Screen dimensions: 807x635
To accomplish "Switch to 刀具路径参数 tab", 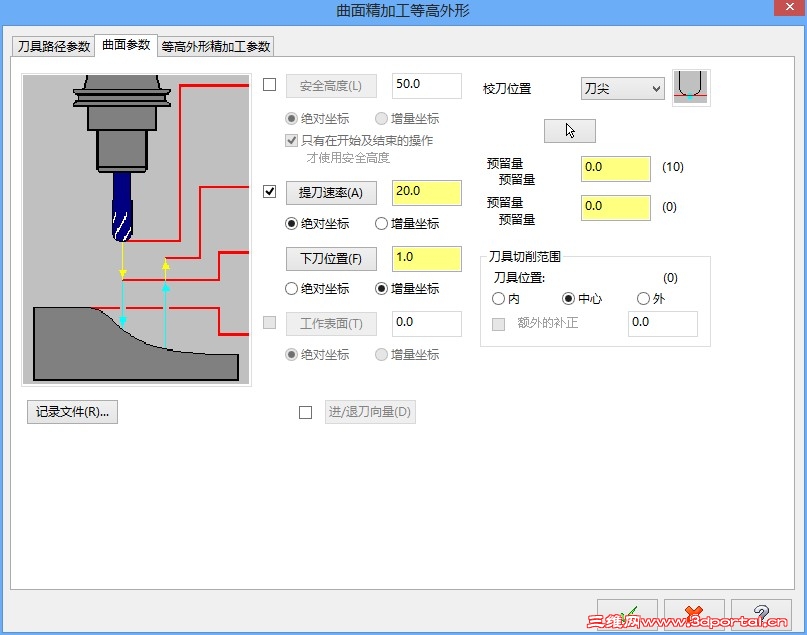I will point(54,46).
